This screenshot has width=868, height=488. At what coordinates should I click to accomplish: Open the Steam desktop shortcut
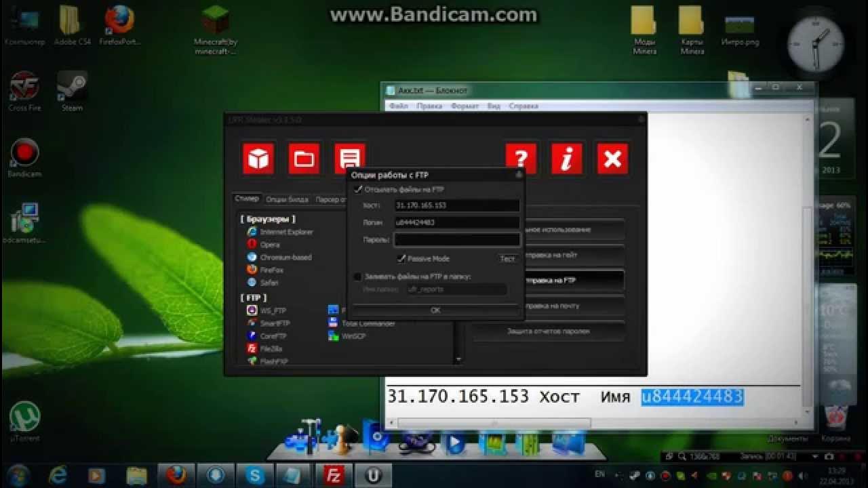click(x=72, y=91)
